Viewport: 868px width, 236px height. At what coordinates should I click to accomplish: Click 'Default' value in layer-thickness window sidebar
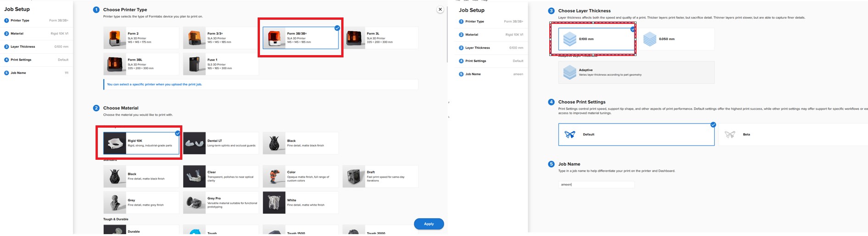(518, 61)
